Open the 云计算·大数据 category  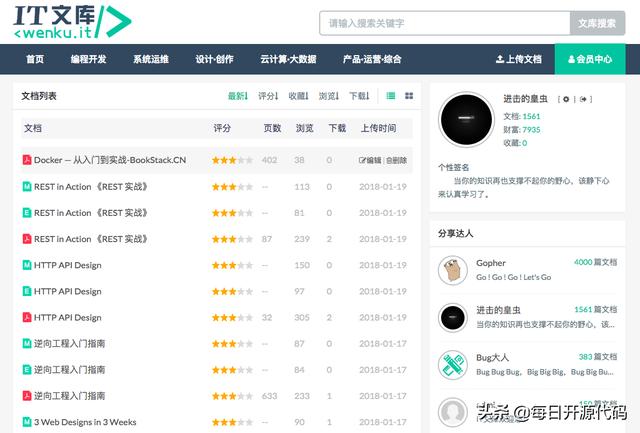point(288,59)
